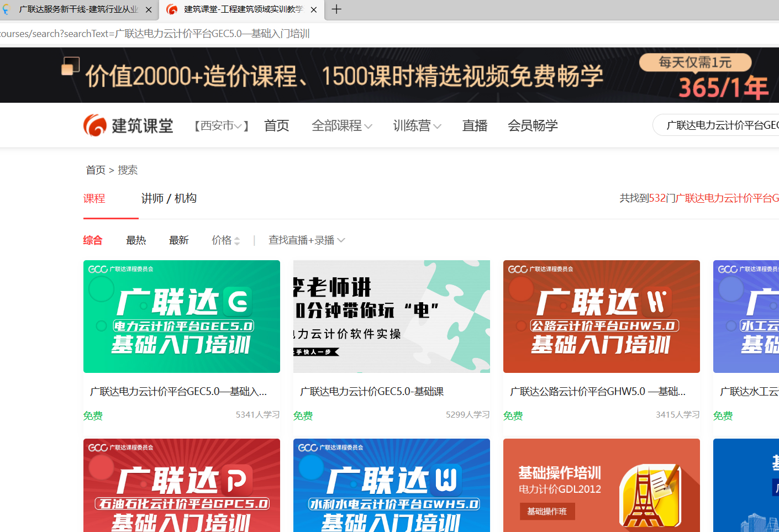Open the 直播 page
Viewport: 779px width, 532px height.
point(475,126)
